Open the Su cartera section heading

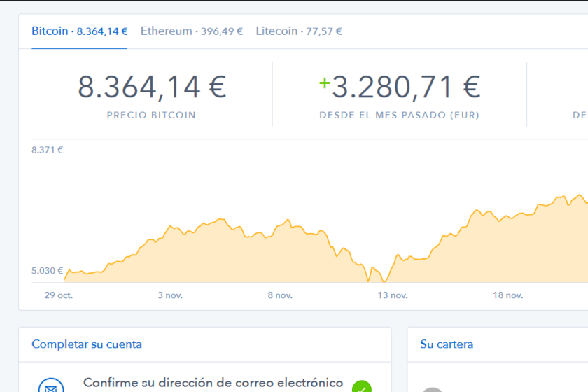point(447,344)
